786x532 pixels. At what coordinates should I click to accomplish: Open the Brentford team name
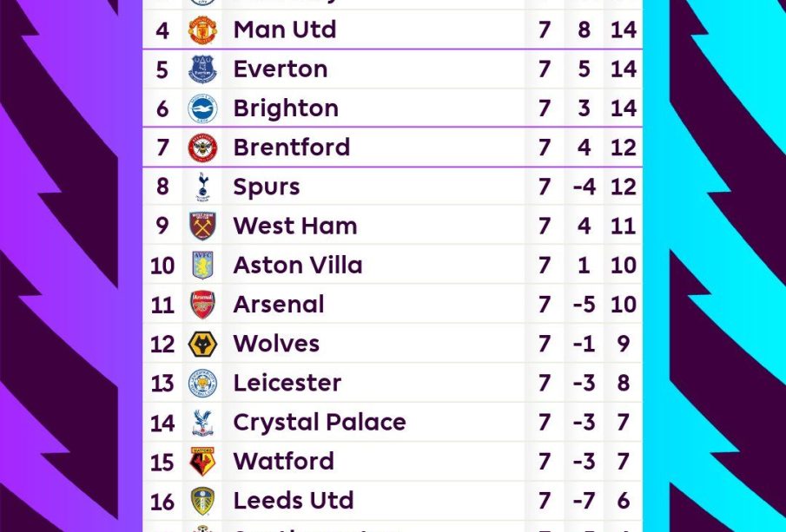pos(292,148)
